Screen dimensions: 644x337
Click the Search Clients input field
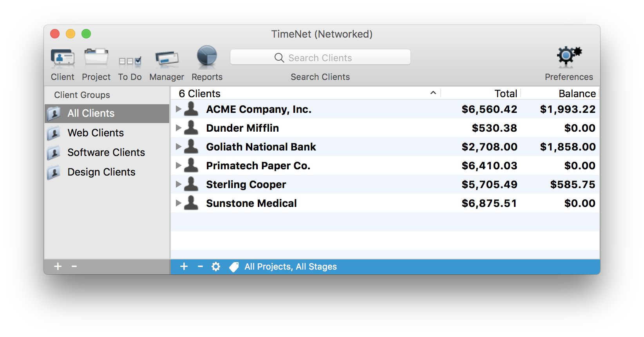(x=320, y=57)
